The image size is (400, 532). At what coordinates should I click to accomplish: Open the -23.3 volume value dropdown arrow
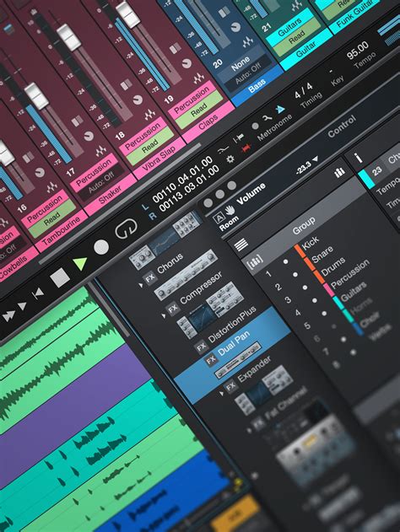click(316, 159)
